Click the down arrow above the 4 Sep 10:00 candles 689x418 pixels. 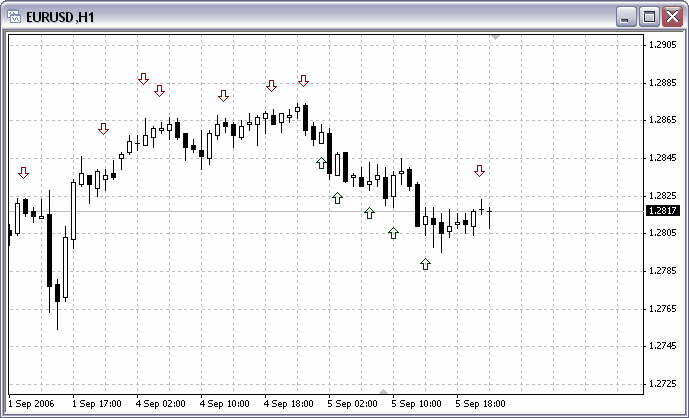[223, 96]
